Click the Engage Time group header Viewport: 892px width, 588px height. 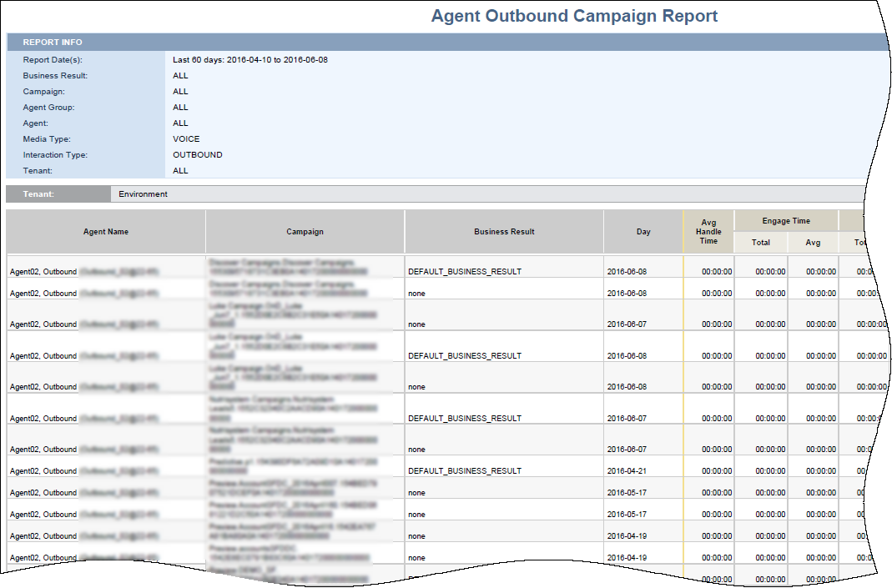tap(786, 221)
